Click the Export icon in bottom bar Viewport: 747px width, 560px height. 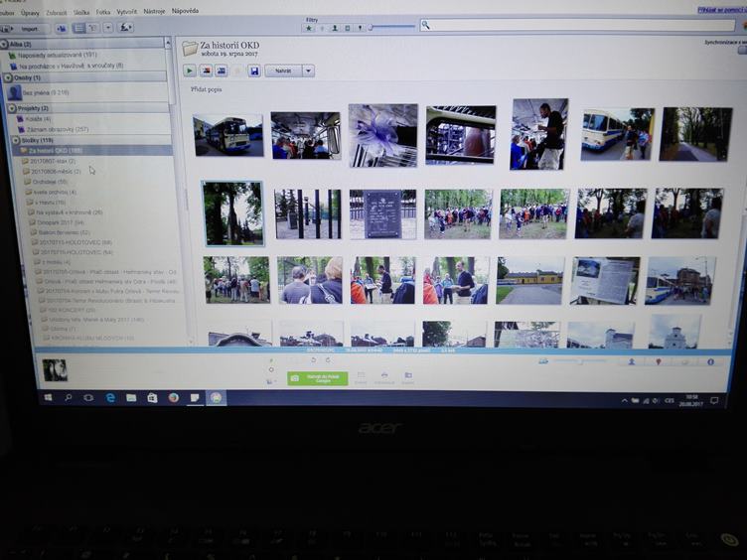408,378
